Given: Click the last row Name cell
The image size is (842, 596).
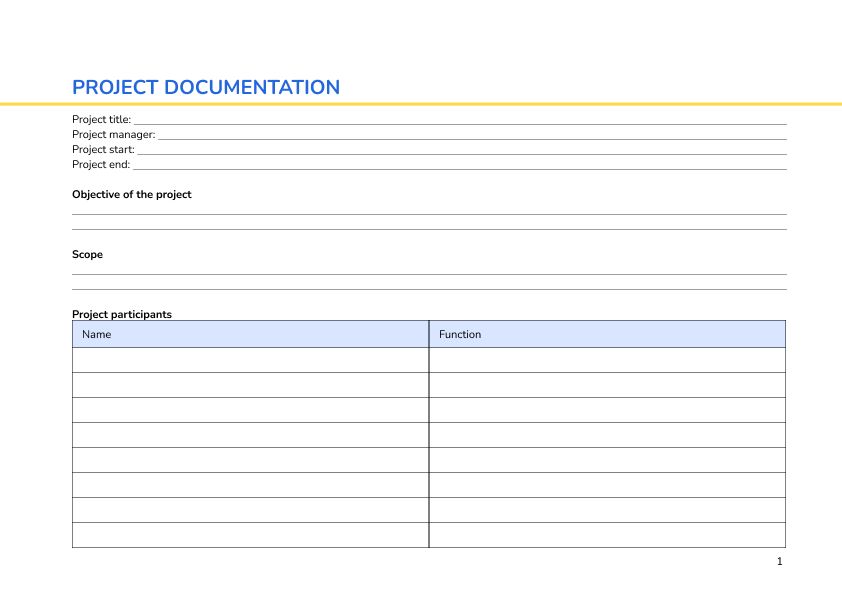Looking at the screenshot, I should click(x=250, y=534).
